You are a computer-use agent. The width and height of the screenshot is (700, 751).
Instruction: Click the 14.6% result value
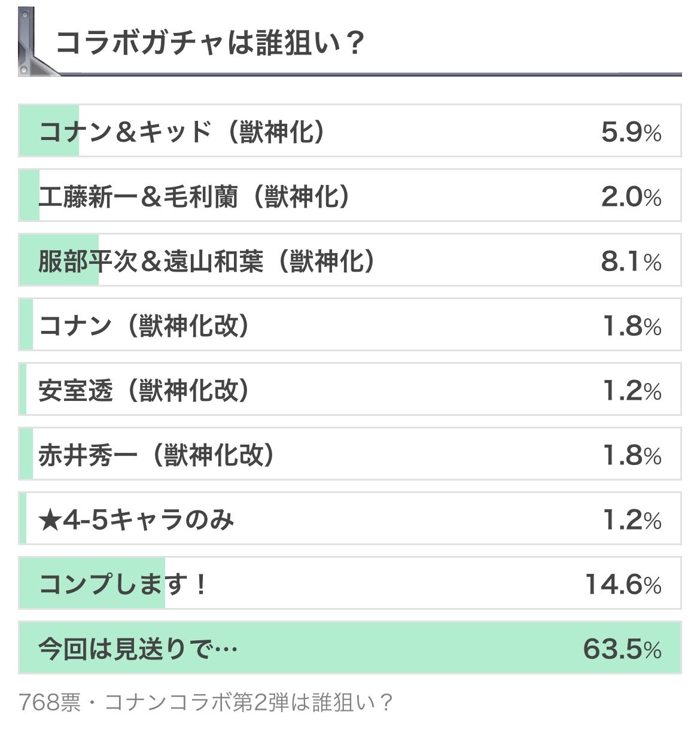click(x=623, y=583)
